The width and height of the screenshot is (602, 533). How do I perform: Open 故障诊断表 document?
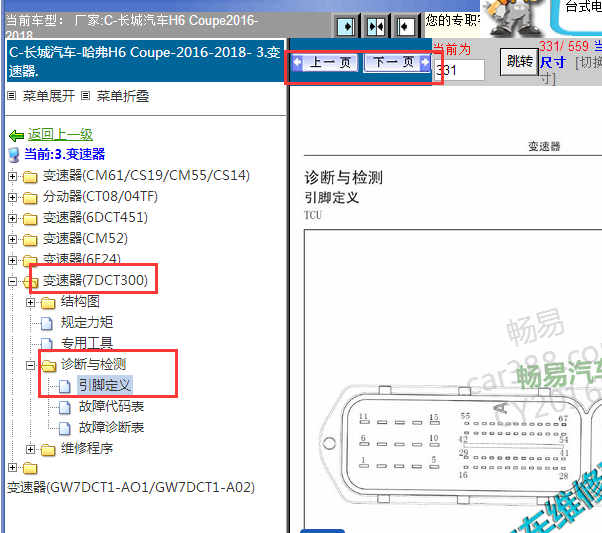[111, 427]
